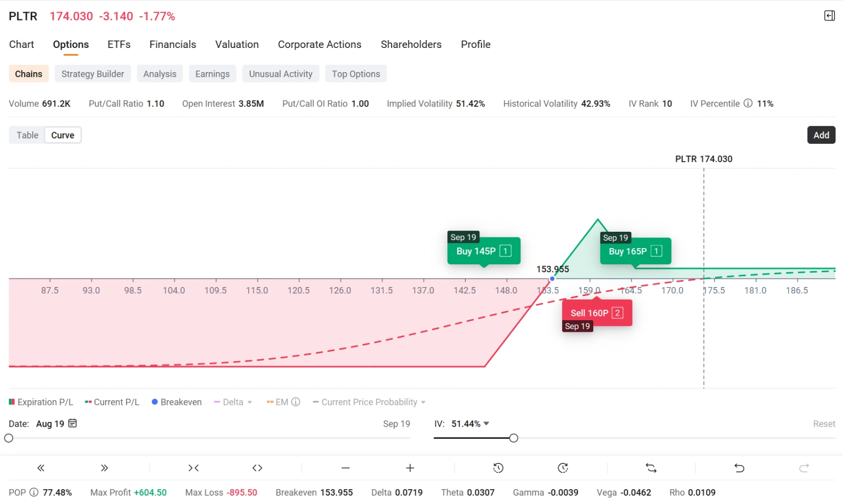Switch to Table view
Screen dimensions: 843x504
[27, 135]
